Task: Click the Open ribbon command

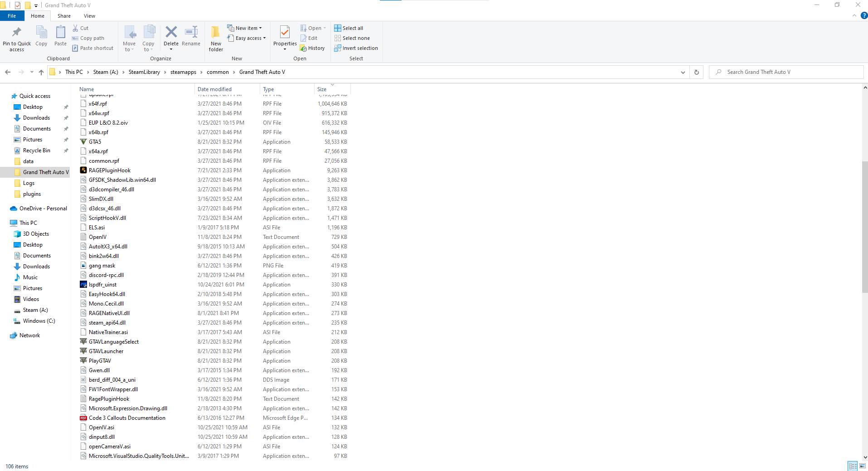Action: point(313,28)
